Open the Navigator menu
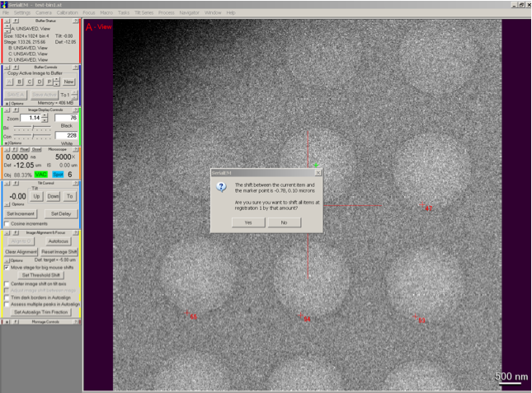 [189, 13]
